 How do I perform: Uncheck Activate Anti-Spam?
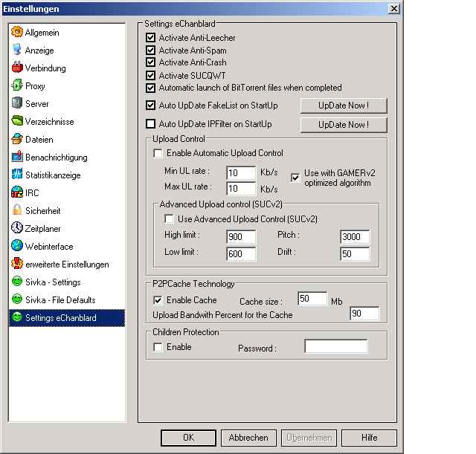coord(150,50)
